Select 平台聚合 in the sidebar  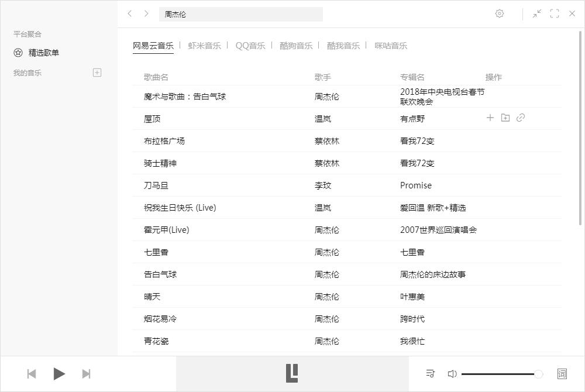click(x=27, y=34)
